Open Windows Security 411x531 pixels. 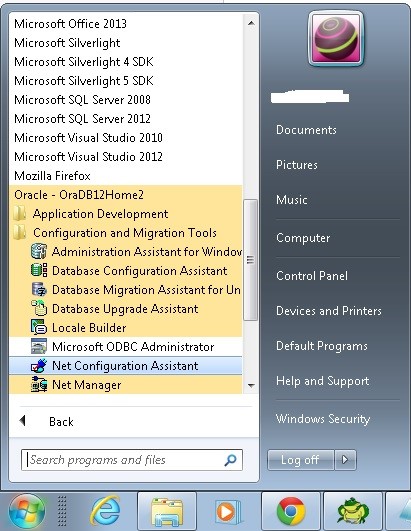click(x=323, y=419)
